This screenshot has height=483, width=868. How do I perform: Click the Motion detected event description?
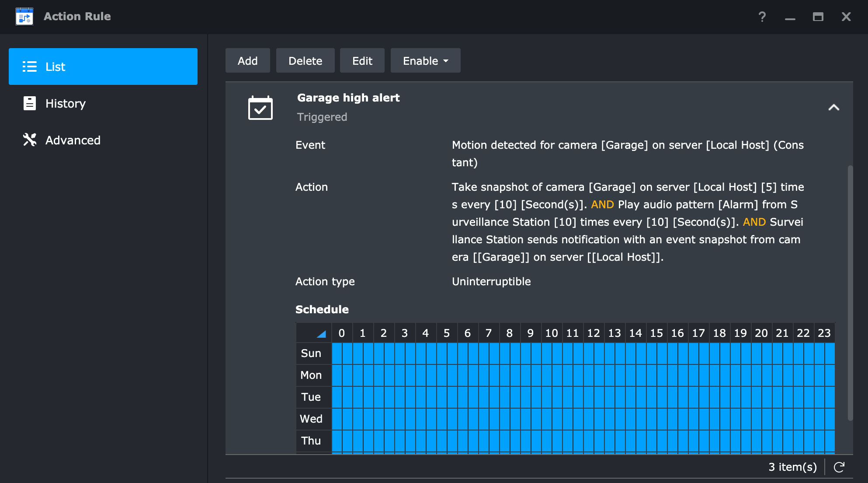628,154
